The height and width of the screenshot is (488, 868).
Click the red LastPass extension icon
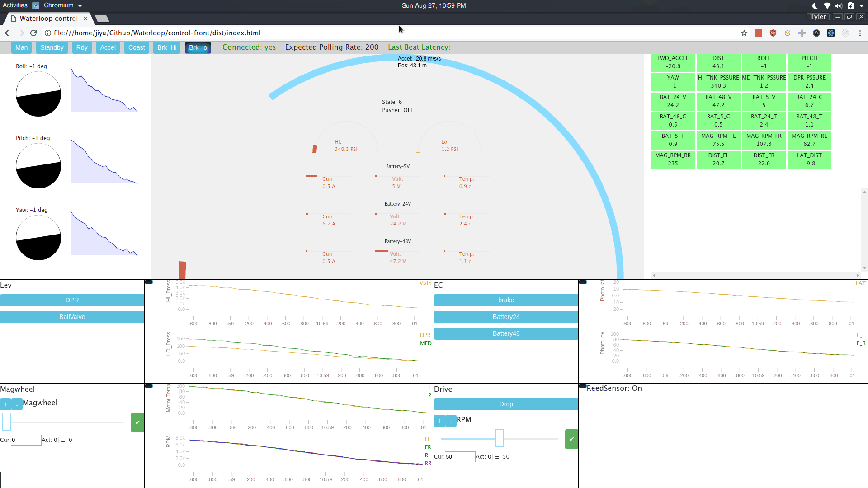coord(759,33)
